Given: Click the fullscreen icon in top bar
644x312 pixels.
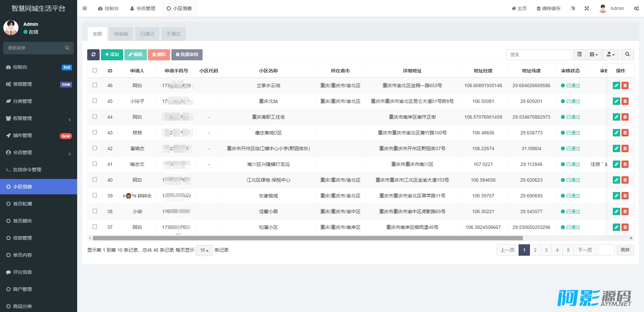Looking at the screenshot, I should (x=587, y=8).
